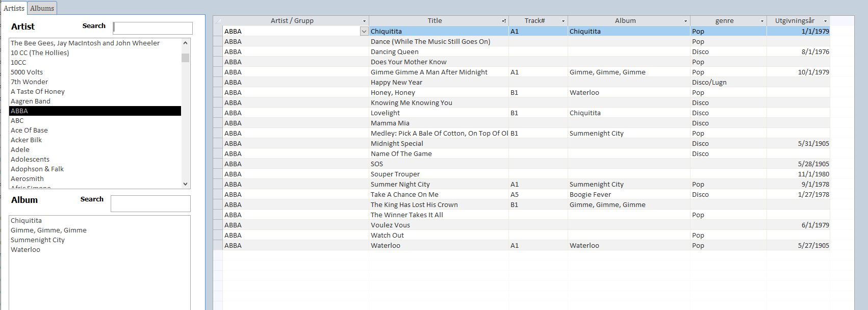Select the 'Take A Chance On Me' title cell
868x310 pixels.
(x=439, y=194)
